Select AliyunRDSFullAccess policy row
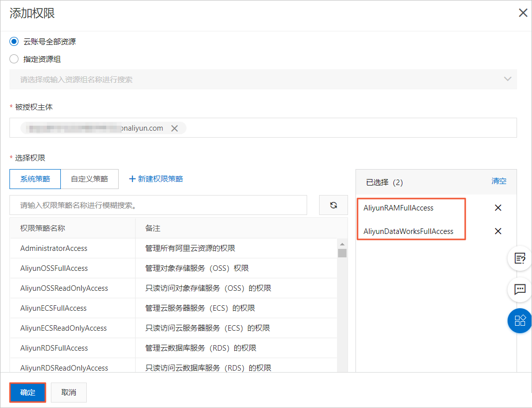The height and width of the screenshot is (408, 532). [x=174, y=348]
